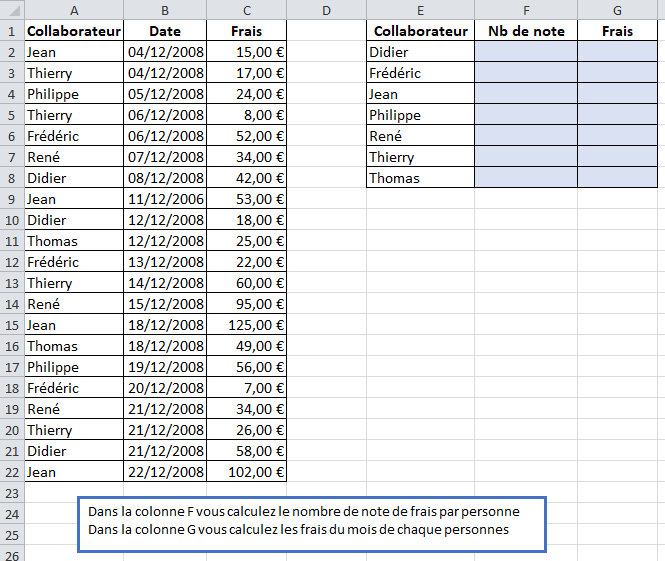Select row header 12
This screenshot has height=561, width=665.
pos(11,262)
